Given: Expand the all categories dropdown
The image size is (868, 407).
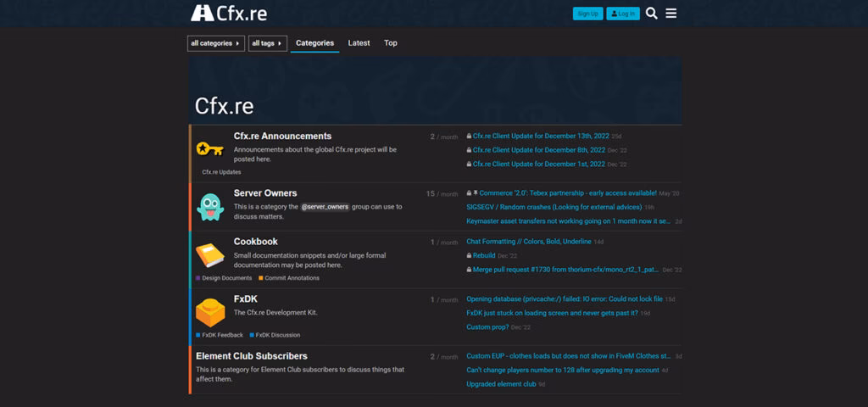Looking at the screenshot, I should point(216,43).
